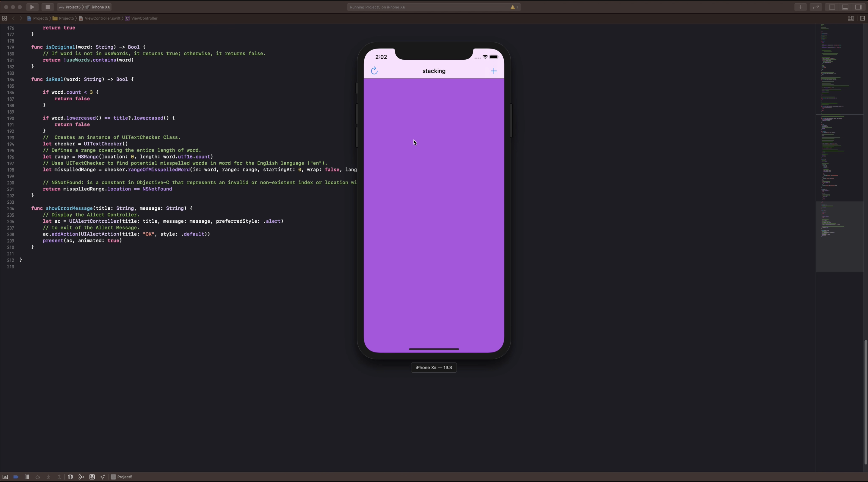Click the code review arrows icon

coord(816,7)
